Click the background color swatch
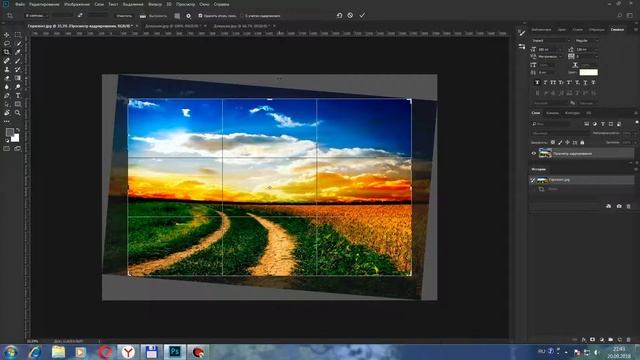Screen dimensions: 640x360 tap(15, 138)
